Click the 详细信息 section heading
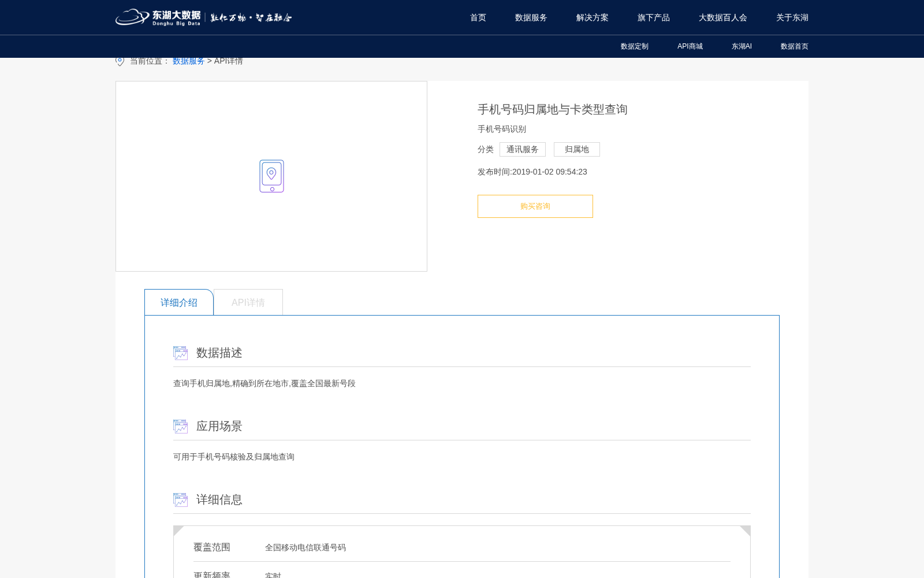Image resolution: width=924 pixels, height=578 pixels. tap(219, 499)
